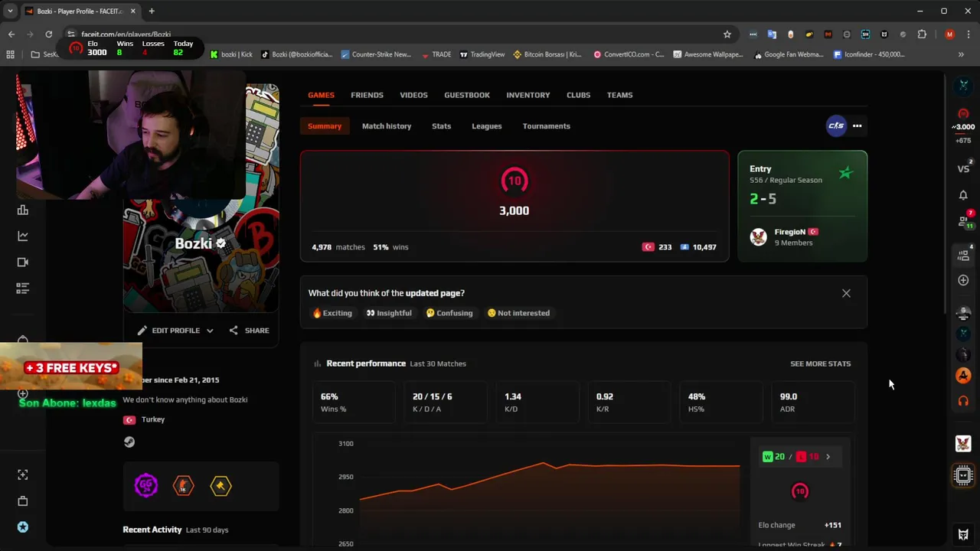Screen dimensions: 980x551
Task: Select the Games tab
Action: point(321,95)
